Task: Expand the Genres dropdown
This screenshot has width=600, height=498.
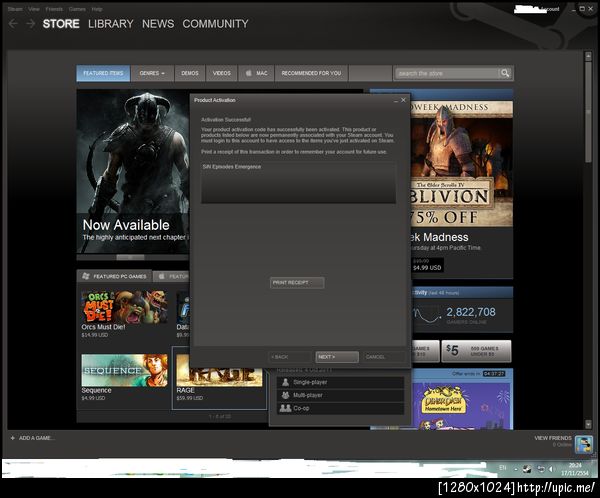Action: coord(152,73)
